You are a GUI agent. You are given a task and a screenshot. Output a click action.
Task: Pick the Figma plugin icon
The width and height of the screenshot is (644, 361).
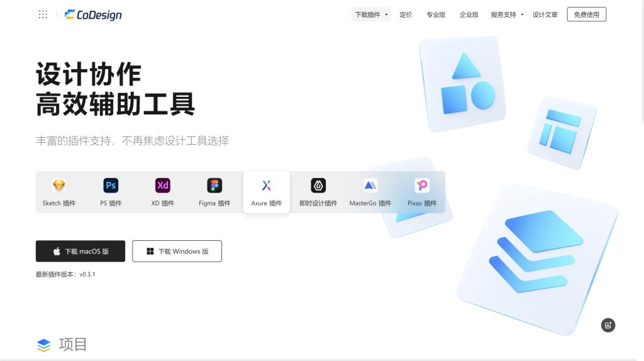214,186
